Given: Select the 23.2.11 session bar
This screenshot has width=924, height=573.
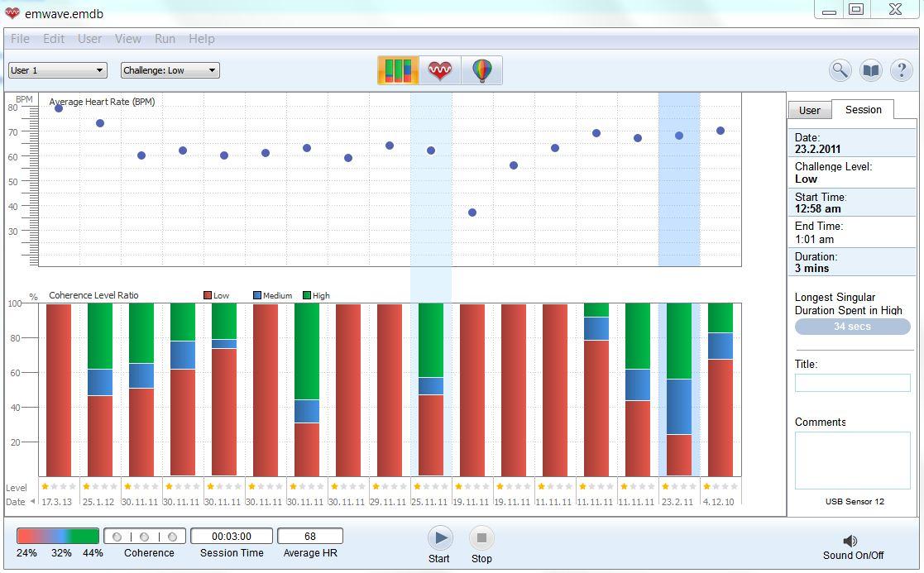Looking at the screenshot, I should [679, 389].
